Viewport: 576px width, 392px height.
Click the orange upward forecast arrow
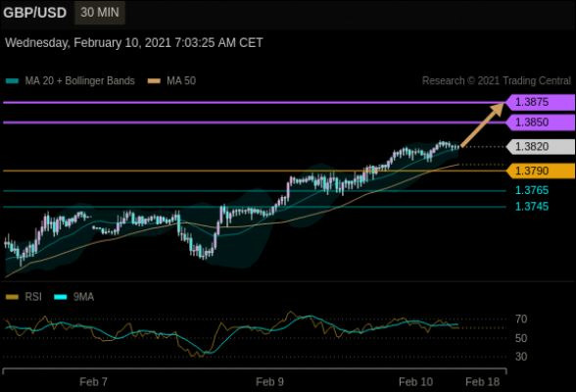point(482,125)
